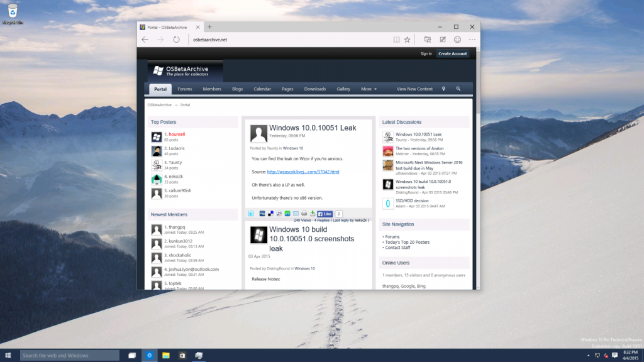This screenshot has width=644, height=362.
Task: Open The two versions of Avalon discussion
Action: click(x=419, y=148)
